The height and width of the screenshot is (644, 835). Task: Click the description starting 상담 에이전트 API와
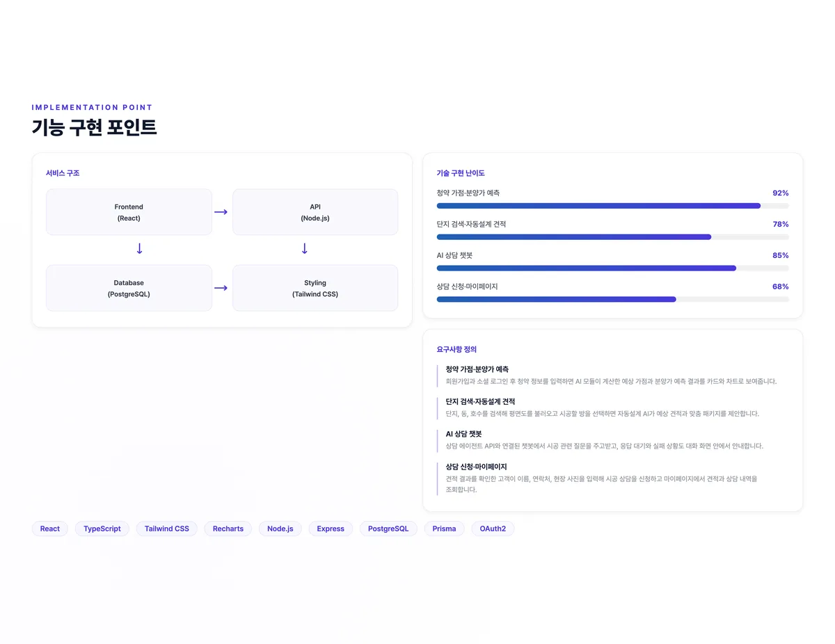click(604, 446)
